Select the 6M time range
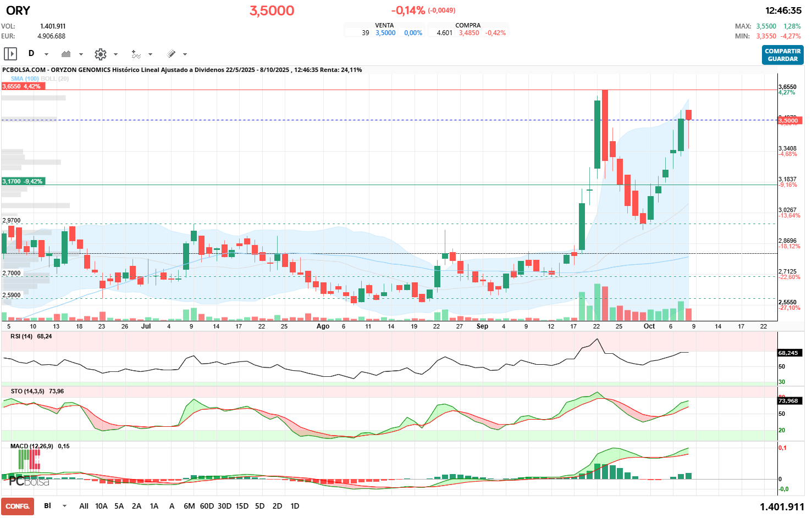This screenshot has height=518, width=812. [189, 506]
